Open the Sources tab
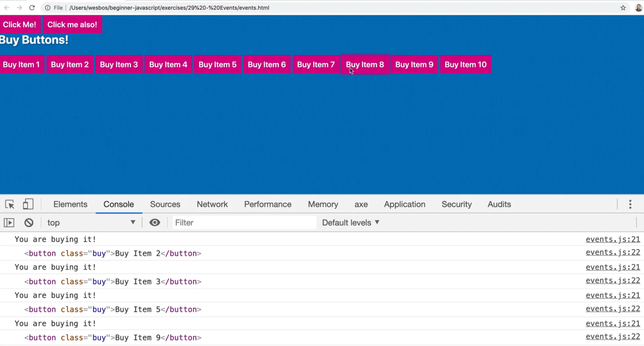644x346 pixels. click(165, 204)
